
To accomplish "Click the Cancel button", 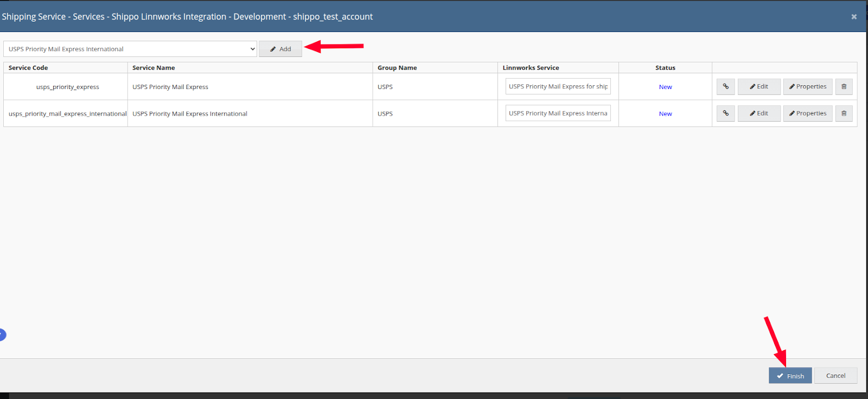I will (x=835, y=376).
